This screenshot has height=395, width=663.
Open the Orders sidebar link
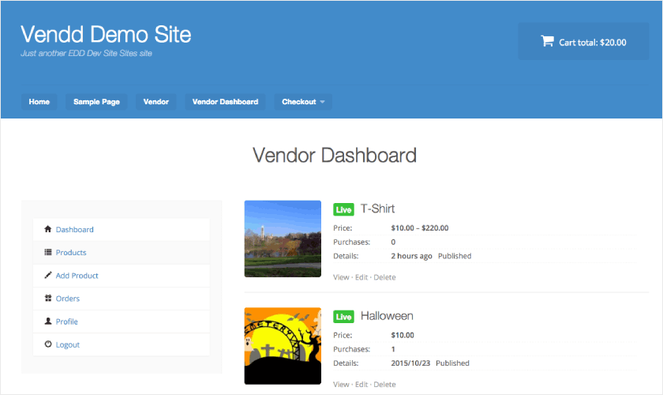[68, 299]
